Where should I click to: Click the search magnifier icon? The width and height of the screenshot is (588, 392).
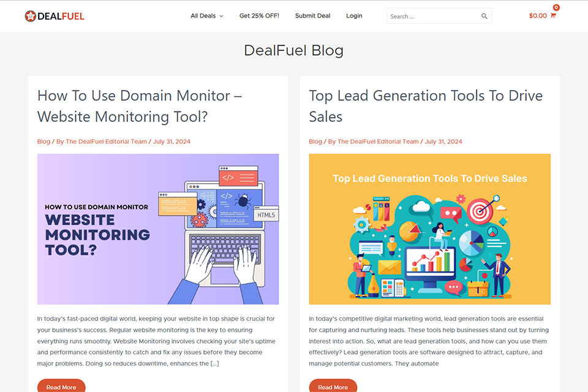pyautogui.click(x=484, y=16)
